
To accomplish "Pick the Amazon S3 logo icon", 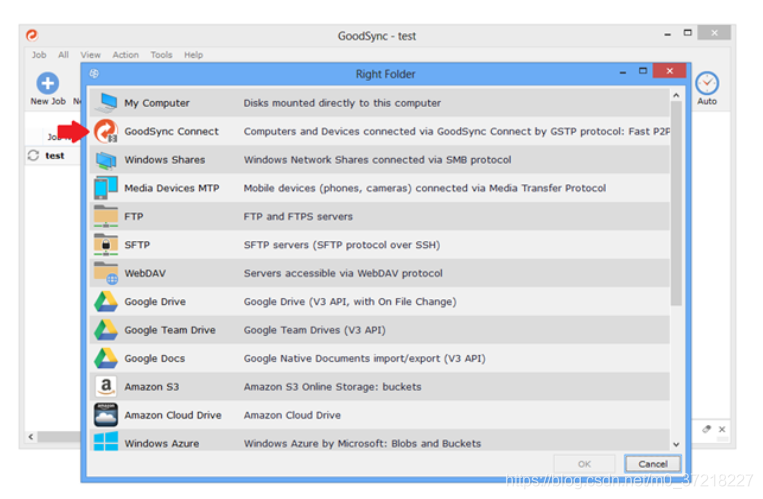I will point(106,387).
